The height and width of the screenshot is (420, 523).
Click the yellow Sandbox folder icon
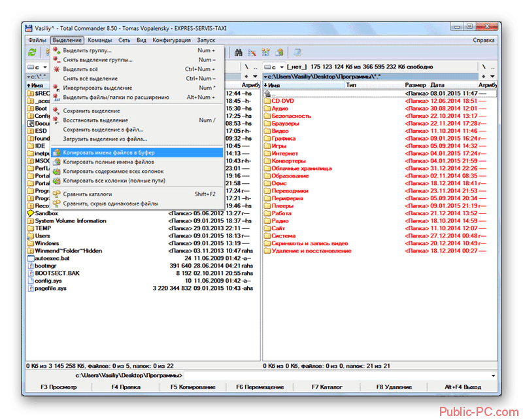point(30,213)
